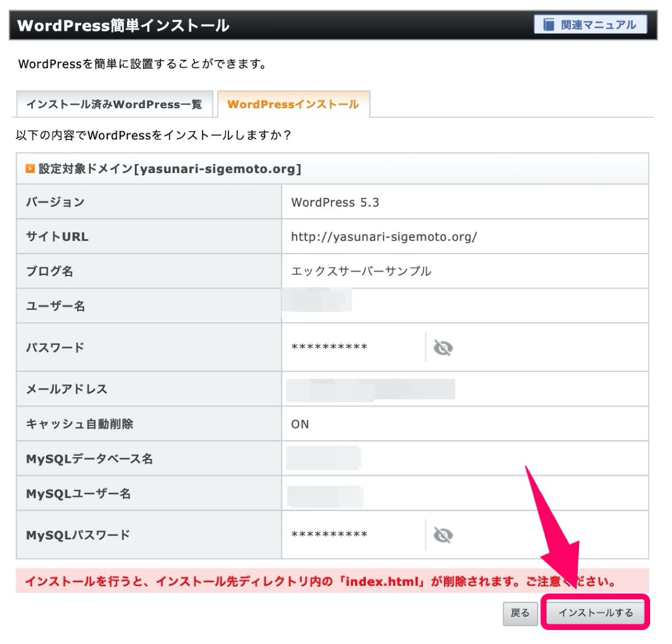Click the 戻る button
This screenshot has height=644, width=672.
520,613
